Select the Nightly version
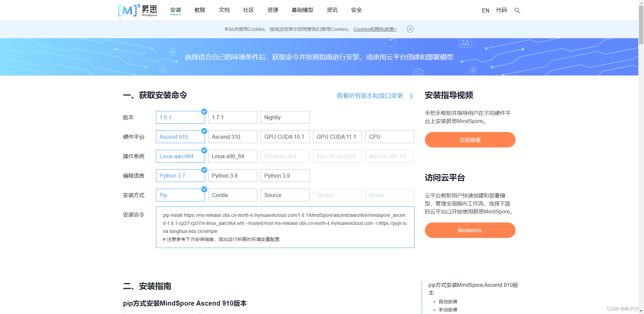 pos(285,117)
